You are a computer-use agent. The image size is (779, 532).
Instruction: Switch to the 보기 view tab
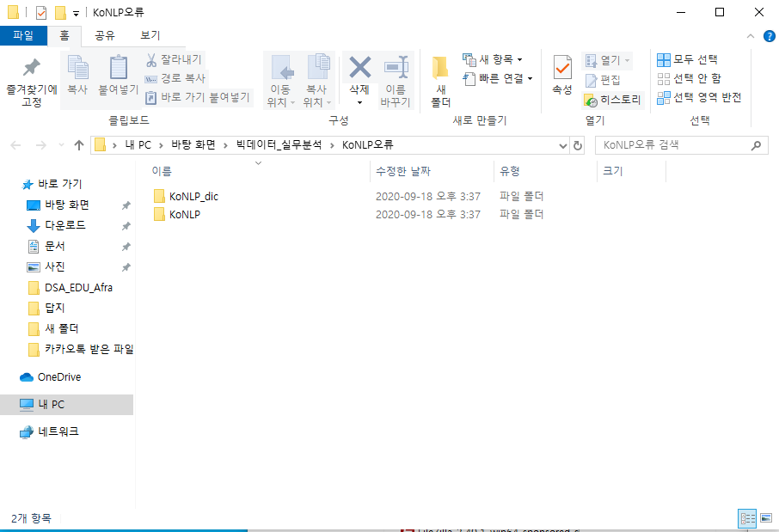point(150,35)
